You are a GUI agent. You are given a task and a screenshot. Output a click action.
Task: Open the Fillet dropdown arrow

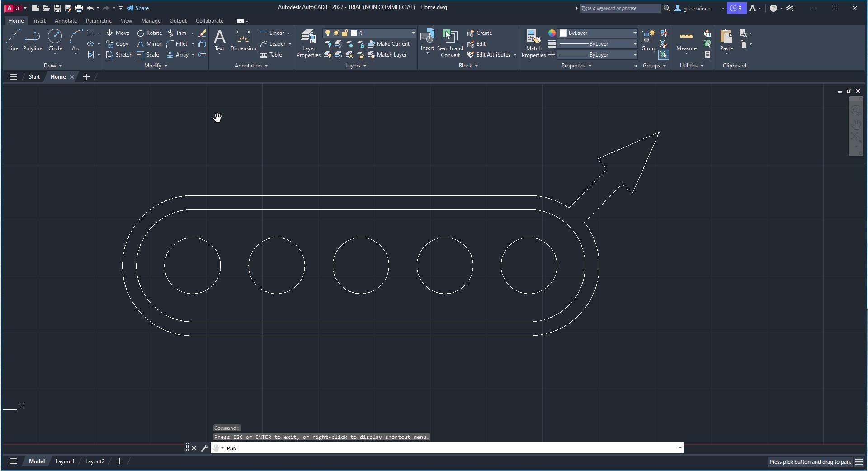click(x=193, y=44)
